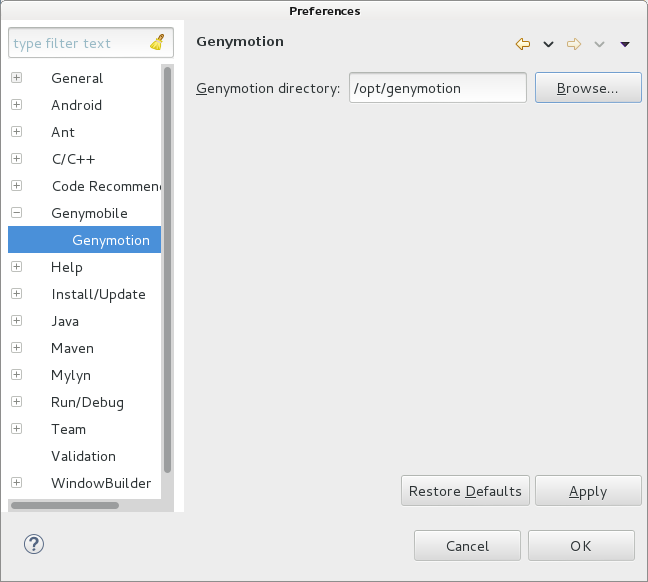Focus the Genymotion directory path field
648x582 pixels.
pyautogui.click(x=438, y=88)
